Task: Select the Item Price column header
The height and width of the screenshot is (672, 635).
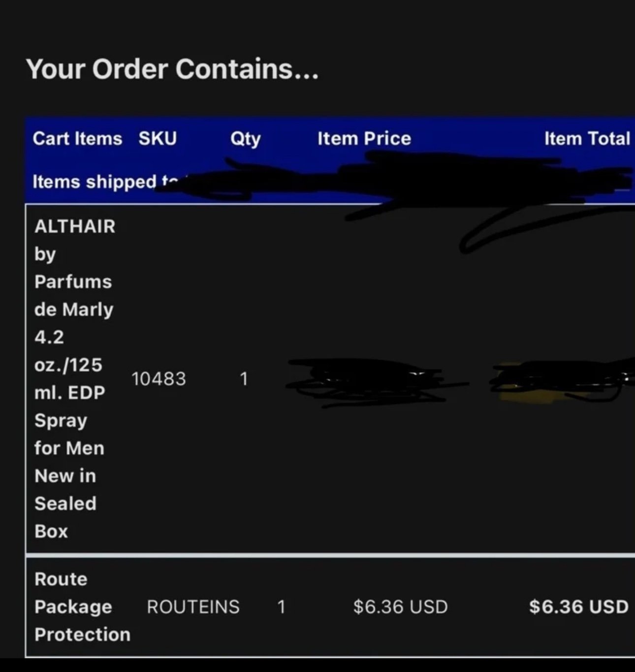Action: point(364,139)
